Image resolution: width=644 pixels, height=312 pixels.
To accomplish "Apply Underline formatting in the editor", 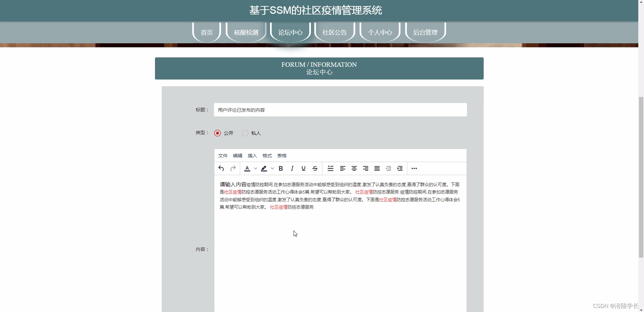I will point(303,168).
